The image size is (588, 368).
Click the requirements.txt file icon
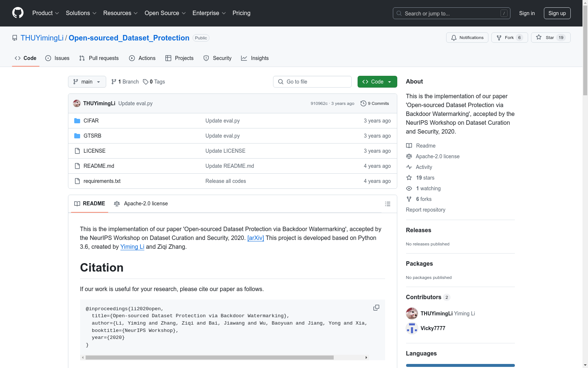click(x=77, y=181)
